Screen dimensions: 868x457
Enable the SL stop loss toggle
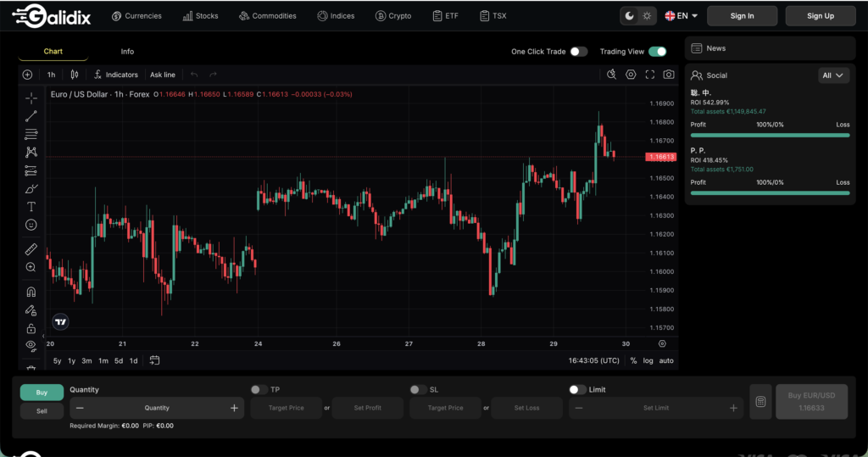pos(418,389)
